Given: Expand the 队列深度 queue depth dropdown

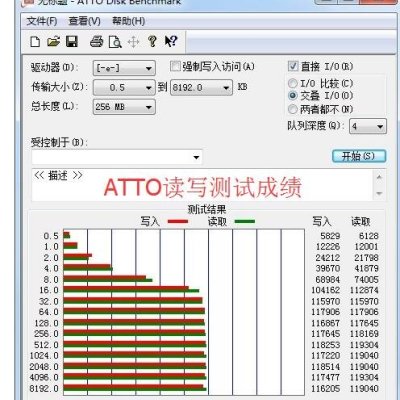Looking at the screenshot, I should coord(368,127).
